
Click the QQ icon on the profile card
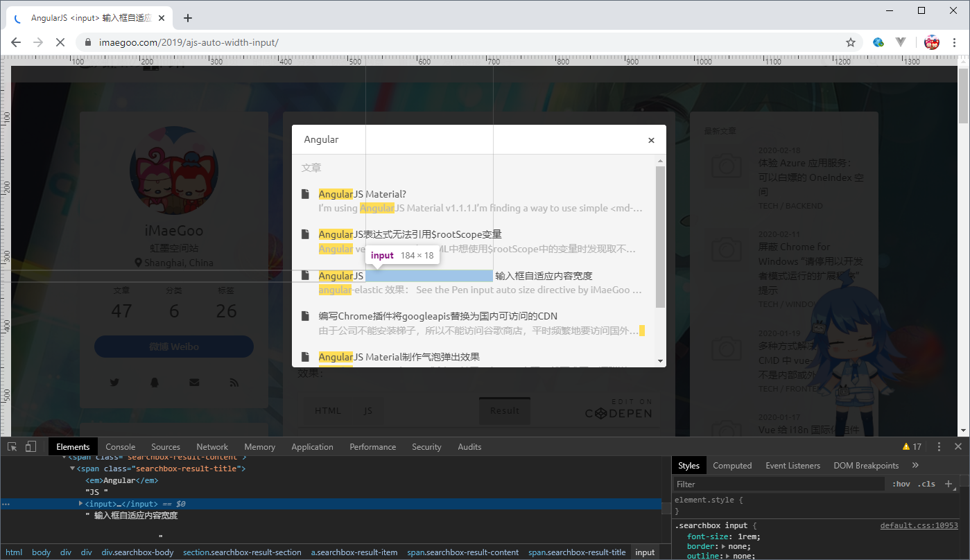tap(154, 382)
